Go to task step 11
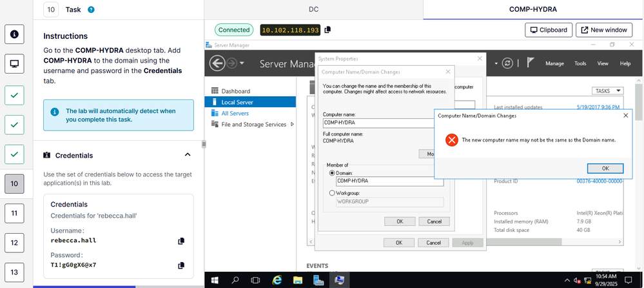This screenshot has width=644, height=288. click(x=14, y=212)
